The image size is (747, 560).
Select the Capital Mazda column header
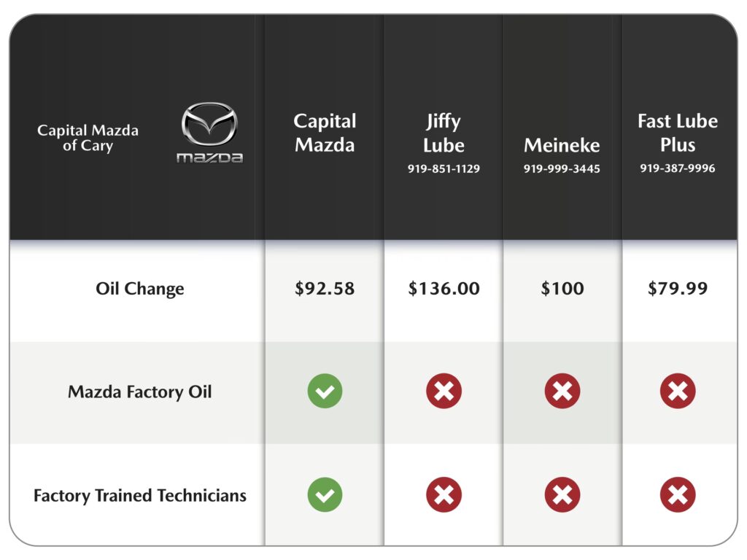point(325,133)
